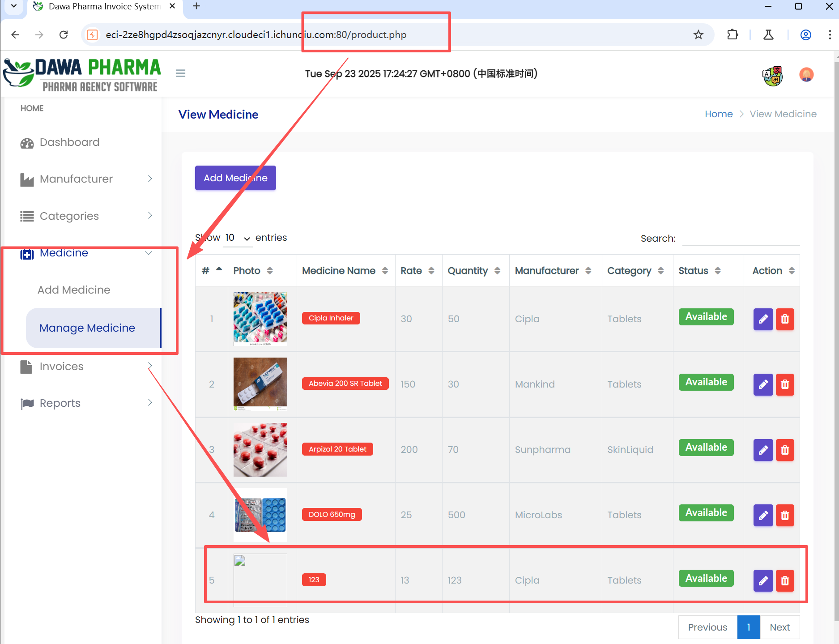Sort table by Medicine Name
The height and width of the screenshot is (644, 839).
click(x=345, y=271)
